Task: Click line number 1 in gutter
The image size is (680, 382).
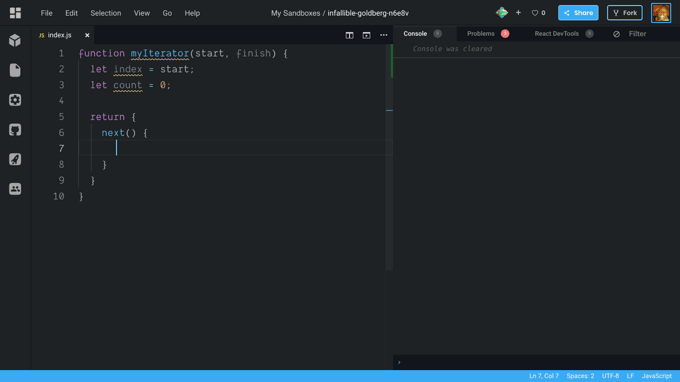Action: point(61,53)
